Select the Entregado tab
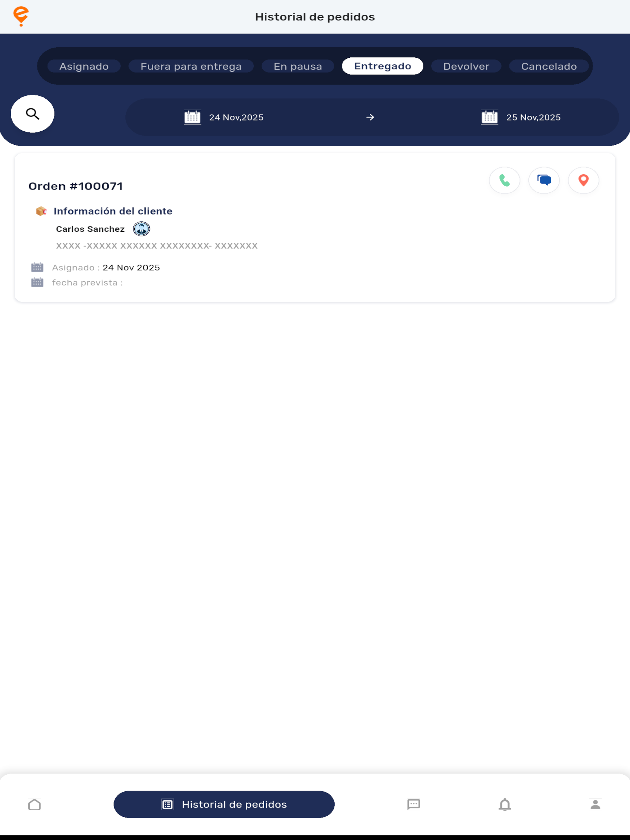 [x=382, y=66]
